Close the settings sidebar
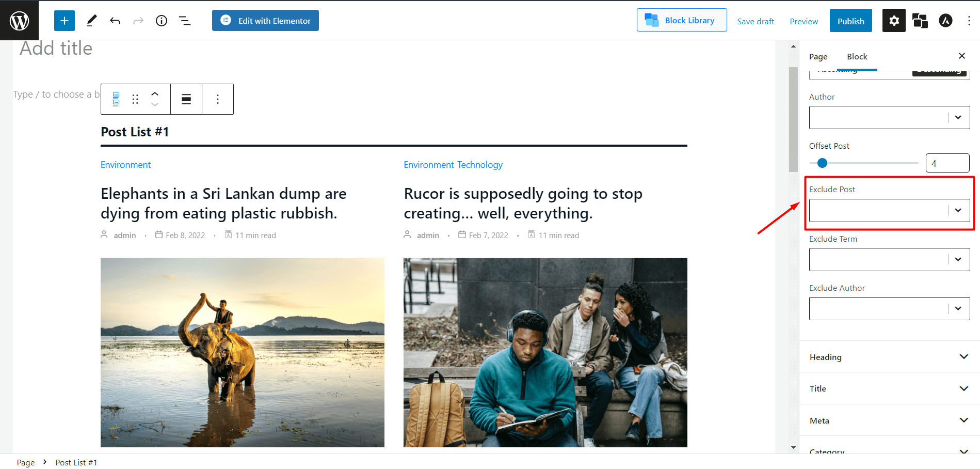 [x=962, y=56]
